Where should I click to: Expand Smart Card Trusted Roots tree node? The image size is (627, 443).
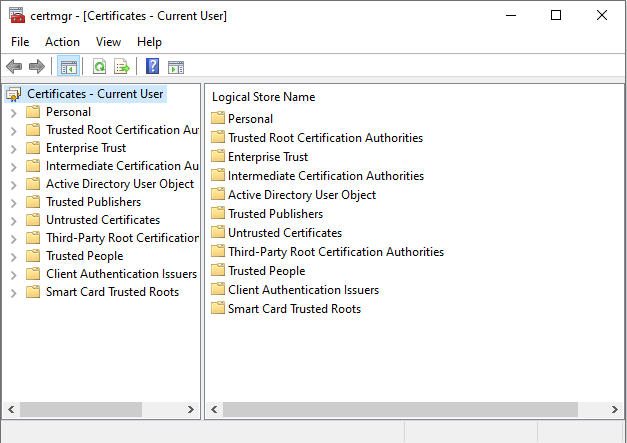click(x=14, y=293)
